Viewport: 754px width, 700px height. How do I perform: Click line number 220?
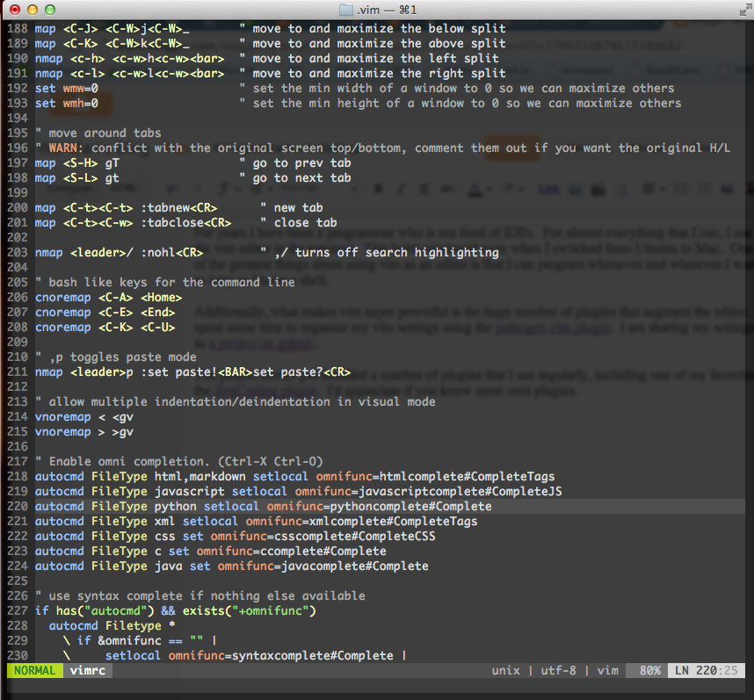pyautogui.click(x=18, y=506)
